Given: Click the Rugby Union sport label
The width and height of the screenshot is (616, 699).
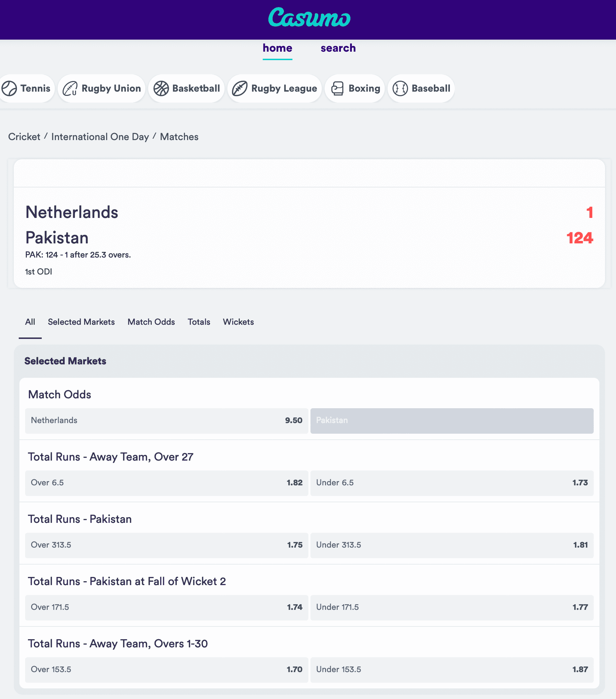Looking at the screenshot, I should click(x=111, y=88).
